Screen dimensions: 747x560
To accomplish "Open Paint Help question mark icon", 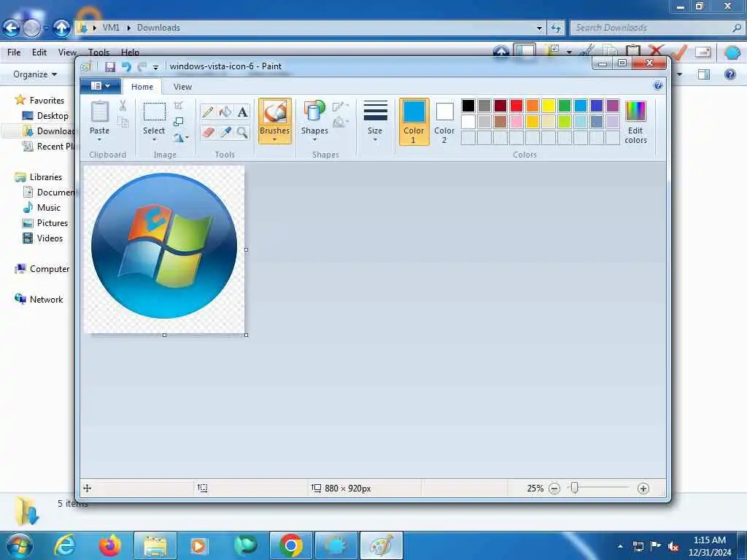I will click(x=658, y=86).
